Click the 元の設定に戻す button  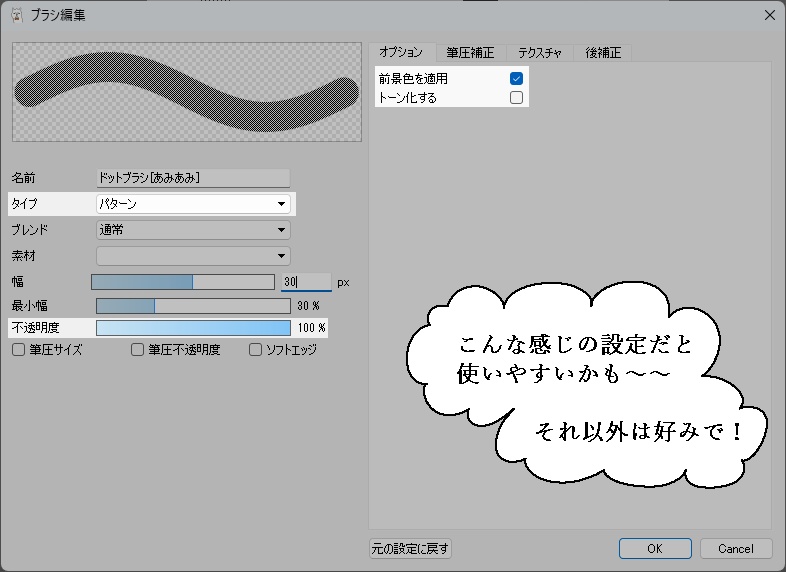point(410,548)
